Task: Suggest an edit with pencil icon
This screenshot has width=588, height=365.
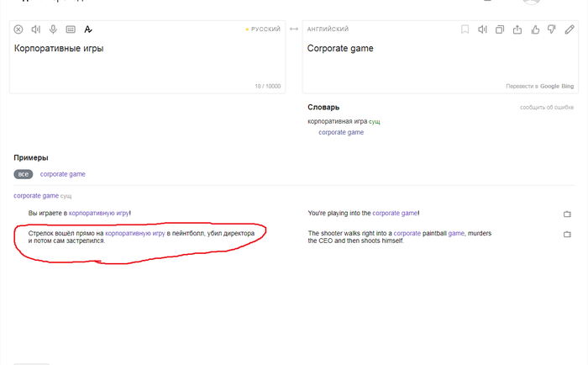Action: [570, 29]
